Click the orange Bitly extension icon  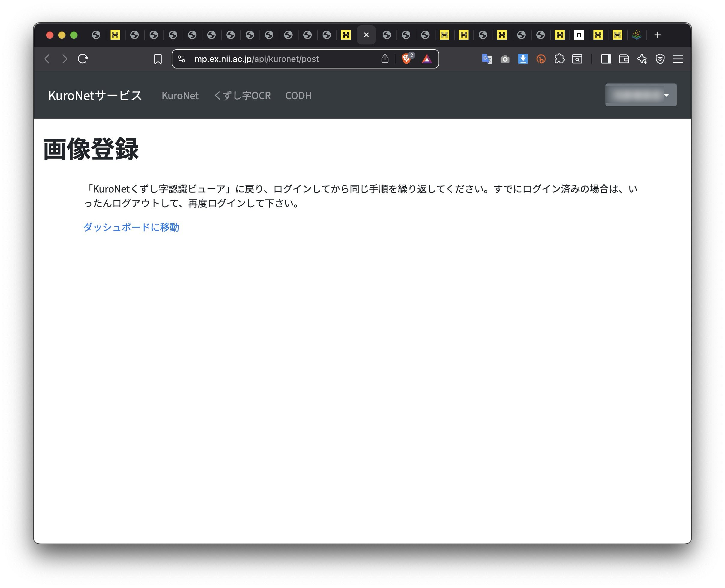point(541,59)
